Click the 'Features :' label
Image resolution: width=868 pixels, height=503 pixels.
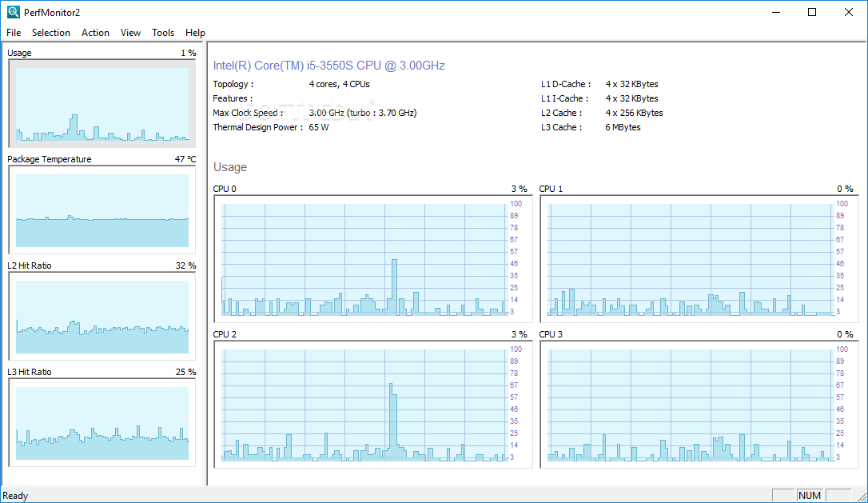coord(233,98)
